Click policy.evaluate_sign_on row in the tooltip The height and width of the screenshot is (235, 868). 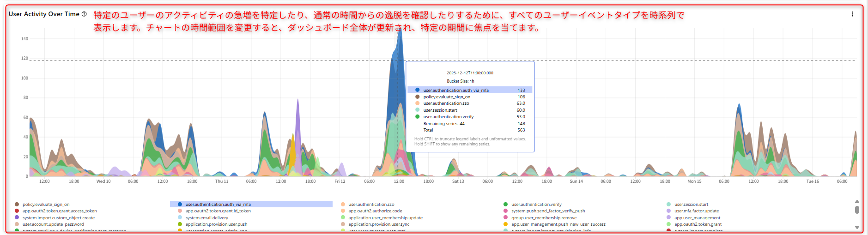pyautogui.click(x=470, y=97)
